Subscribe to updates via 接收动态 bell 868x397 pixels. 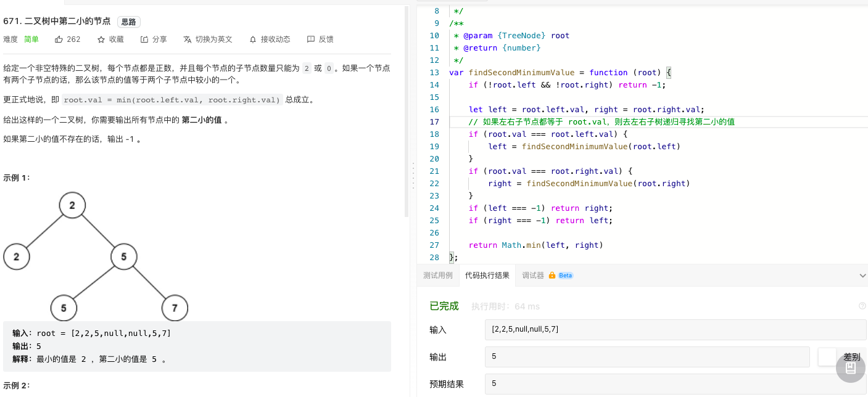click(270, 39)
